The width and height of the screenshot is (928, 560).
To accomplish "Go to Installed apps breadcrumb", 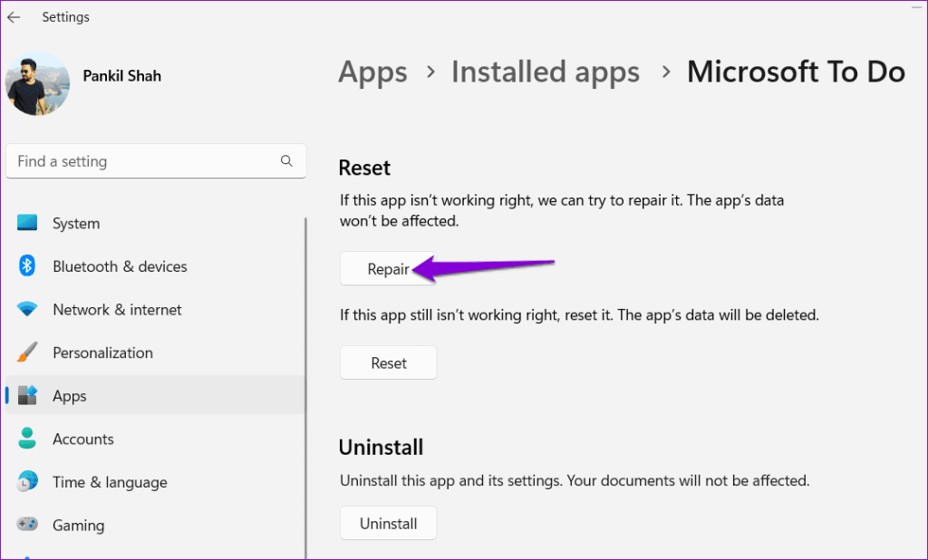I will [x=546, y=72].
